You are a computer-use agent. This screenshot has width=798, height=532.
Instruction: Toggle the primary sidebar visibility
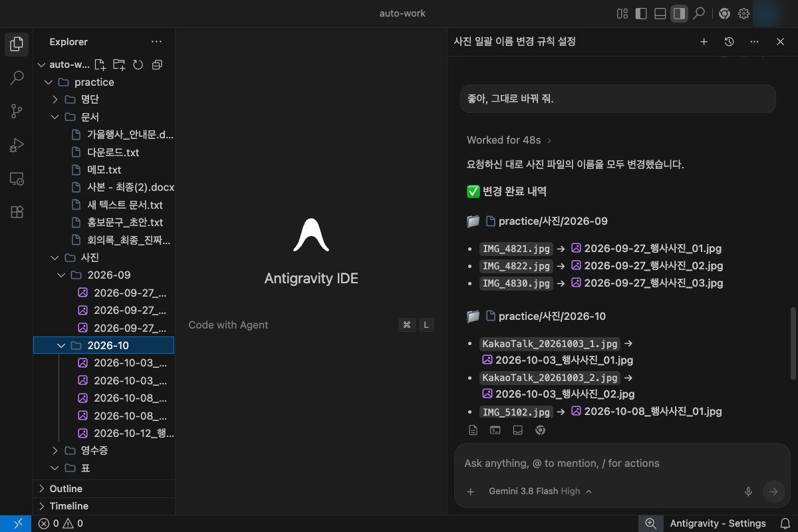point(641,13)
